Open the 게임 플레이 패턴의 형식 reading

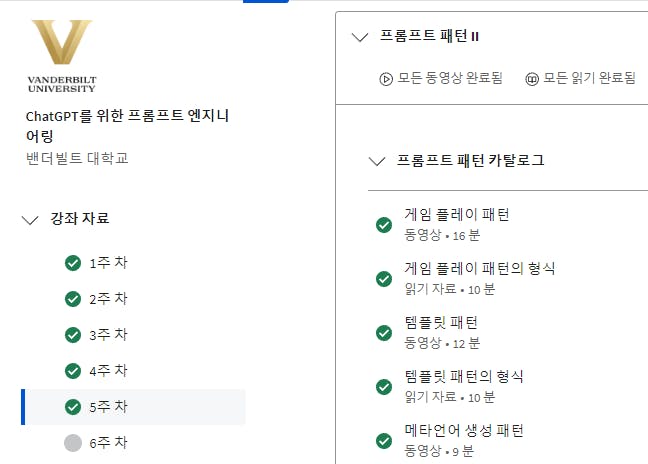[x=479, y=269]
